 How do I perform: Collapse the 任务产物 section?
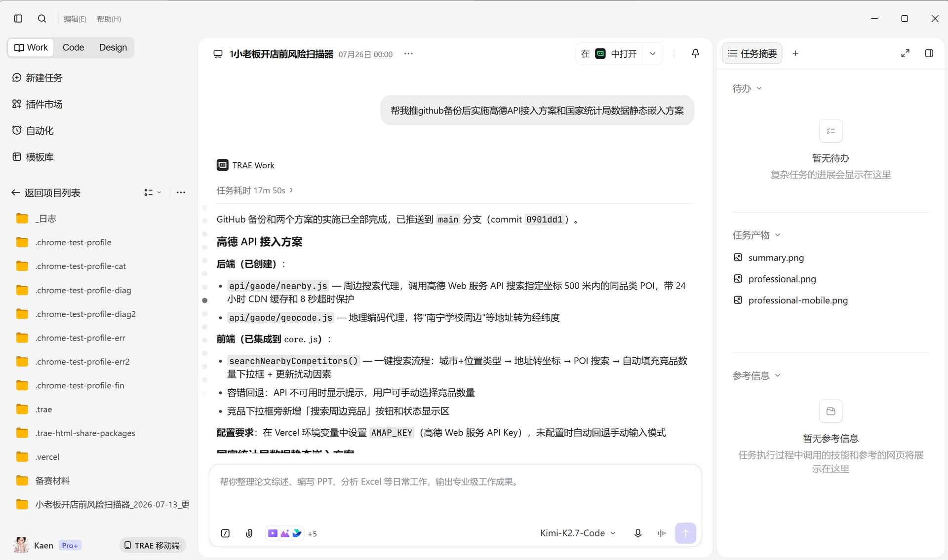(756, 235)
